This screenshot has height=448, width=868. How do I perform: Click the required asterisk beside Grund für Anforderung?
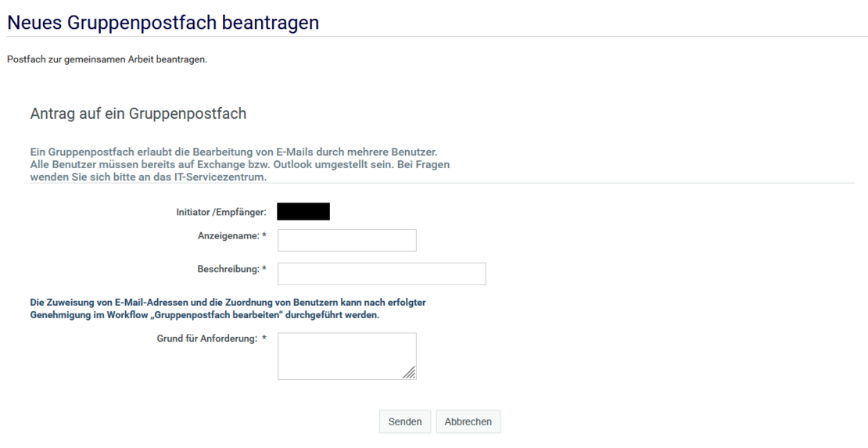click(264, 339)
